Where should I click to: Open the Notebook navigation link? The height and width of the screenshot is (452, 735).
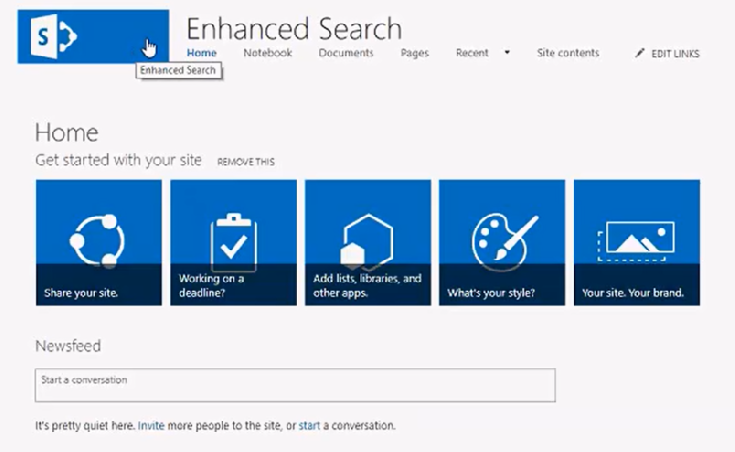tap(267, 53)
